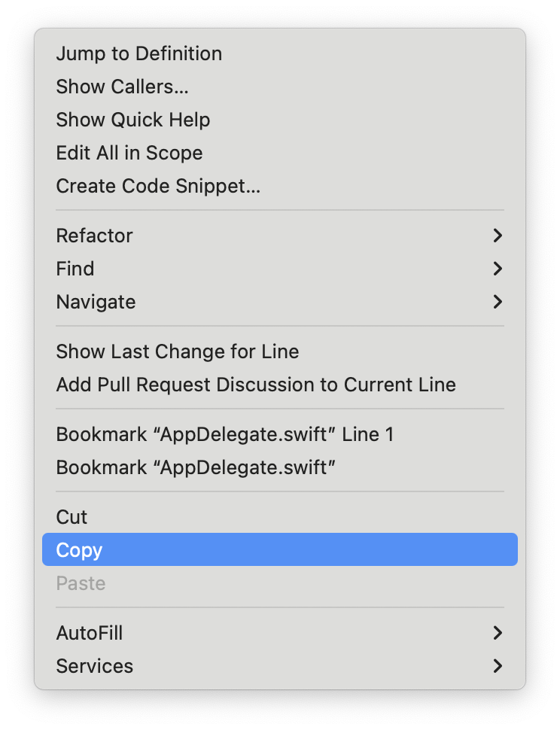Bookmark AppDelegate.swift Line 1
Viewport: 560px width, 730px height.
click(x=224, y=434)
